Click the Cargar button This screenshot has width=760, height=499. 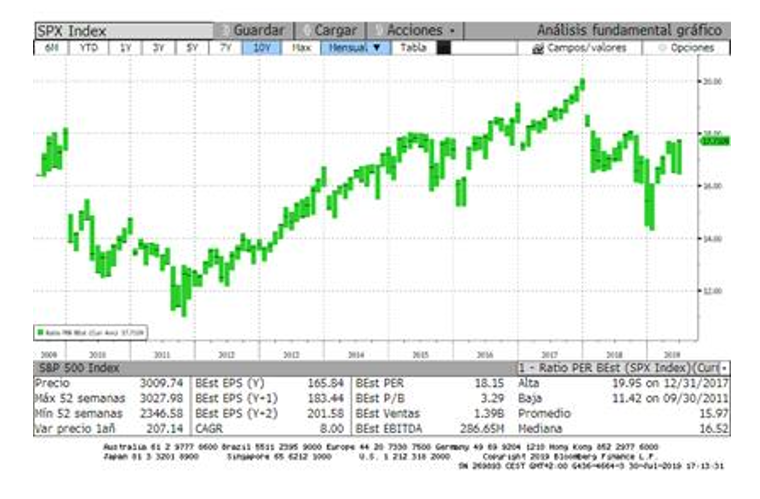(x=331, y=31)
